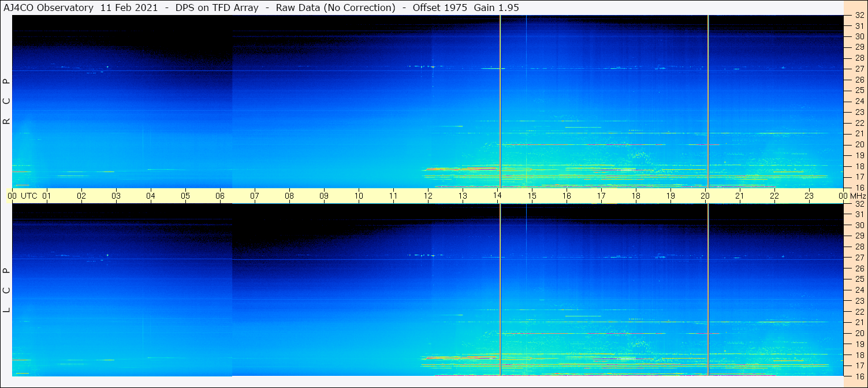Click 32 MHz label on RCP frequency scale

point(859,16)
